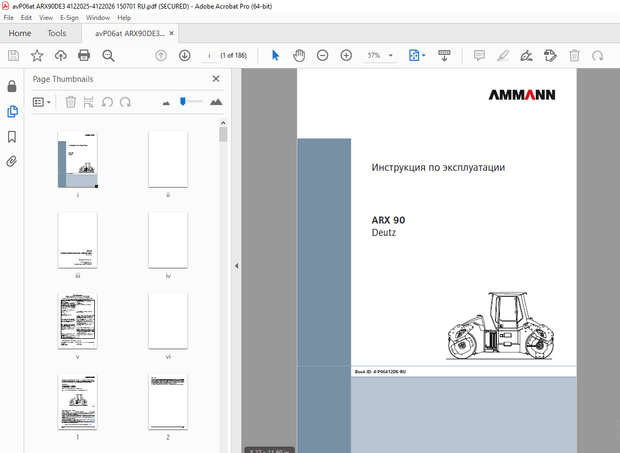Viewport: 620px width, 453px height.
Task: Open the Window menu
Action: point(98,18)
